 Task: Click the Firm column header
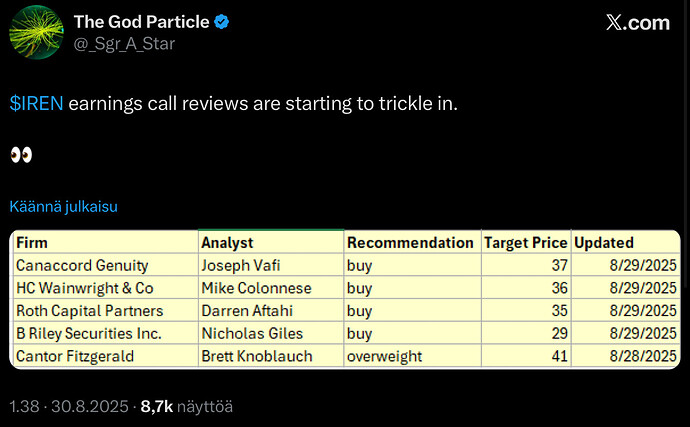tap(32, 243)
